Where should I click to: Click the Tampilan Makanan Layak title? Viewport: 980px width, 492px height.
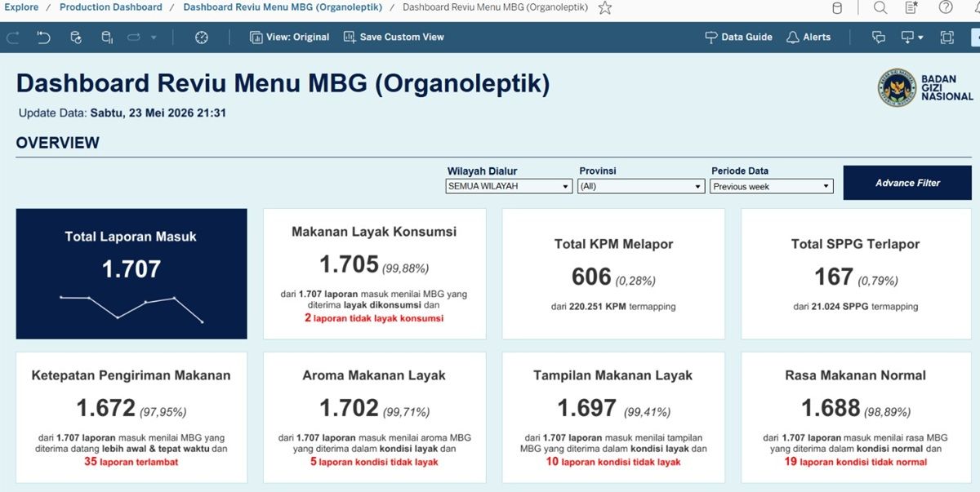pos(613,375)
